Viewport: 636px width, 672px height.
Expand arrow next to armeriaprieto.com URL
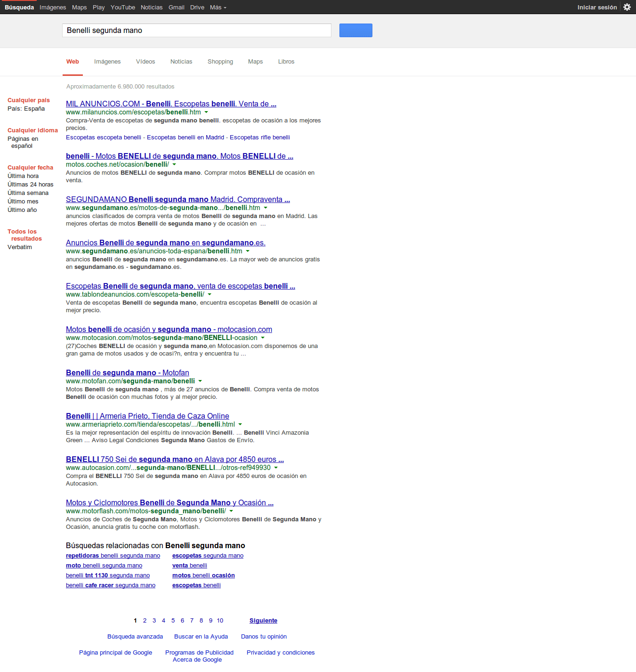point(240,424)
